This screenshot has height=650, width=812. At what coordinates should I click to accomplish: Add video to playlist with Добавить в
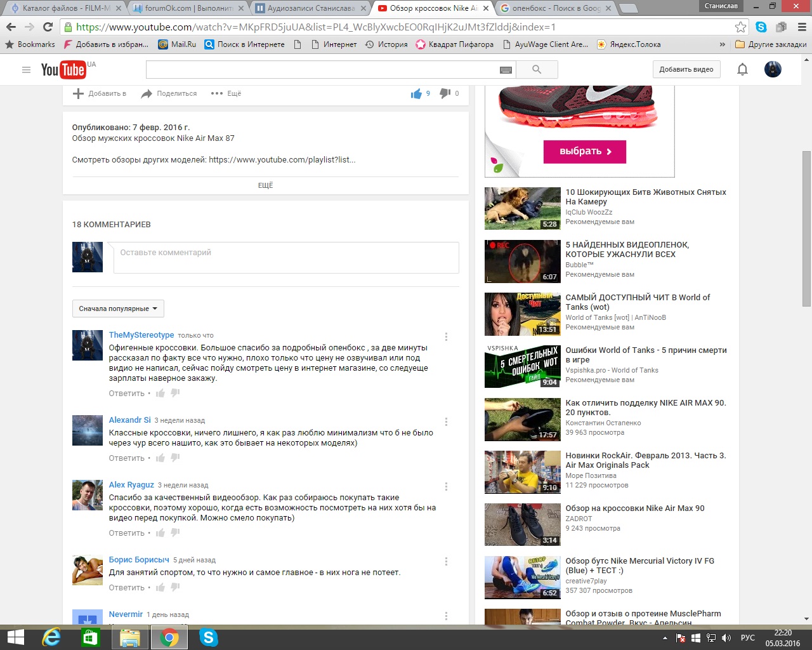[100, 93]
